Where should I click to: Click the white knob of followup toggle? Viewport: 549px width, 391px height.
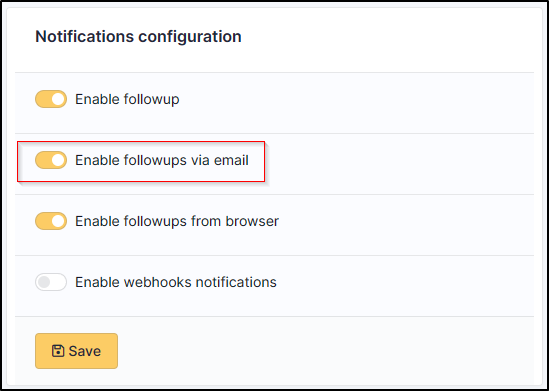tap(58, 99)
